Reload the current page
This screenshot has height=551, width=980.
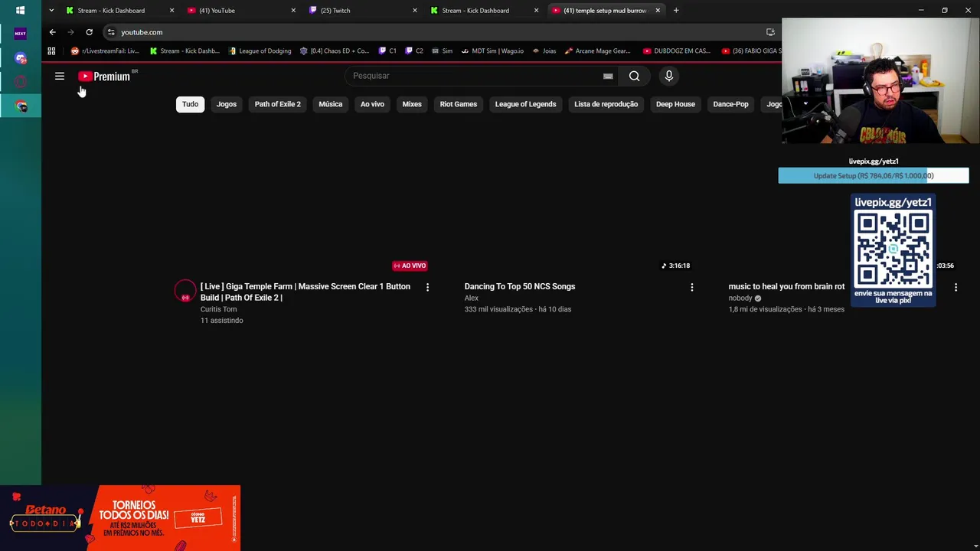(89, 32)
